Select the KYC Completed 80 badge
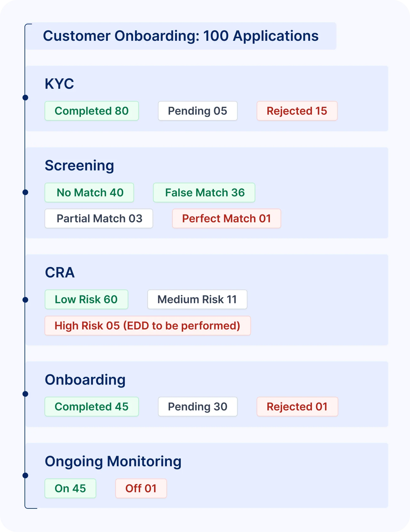This screenshot has width=410, height=532. tap(92, 111)
